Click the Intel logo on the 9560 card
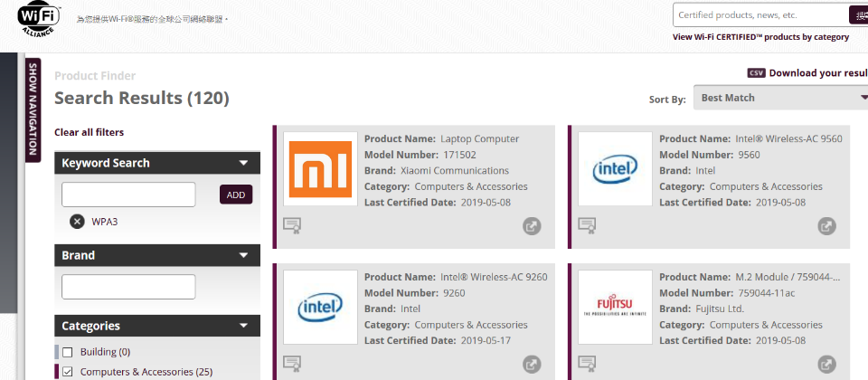Screen dimensions: 868x380 (x=615, y=168)
